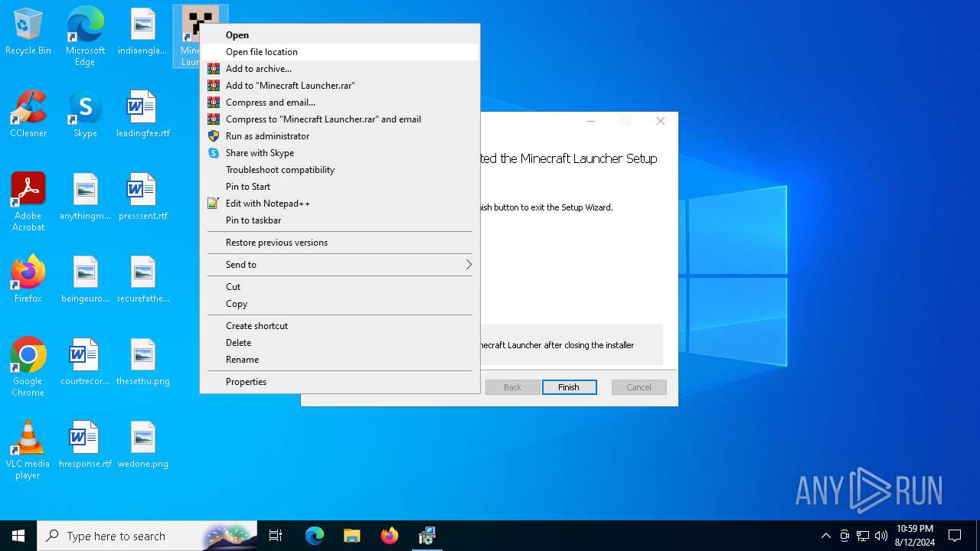Image resolution: width=980 pixels, height=551 pixels.
Task: Select leadingfee.rtf document icon
Action: (x=142, y=116)
